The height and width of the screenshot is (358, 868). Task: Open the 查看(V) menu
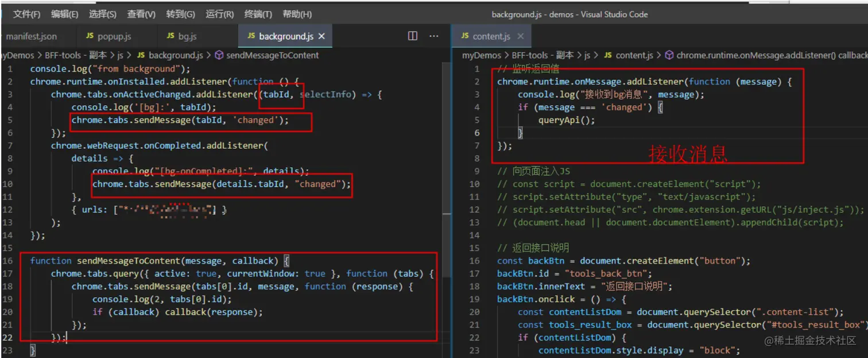(141, 14)
